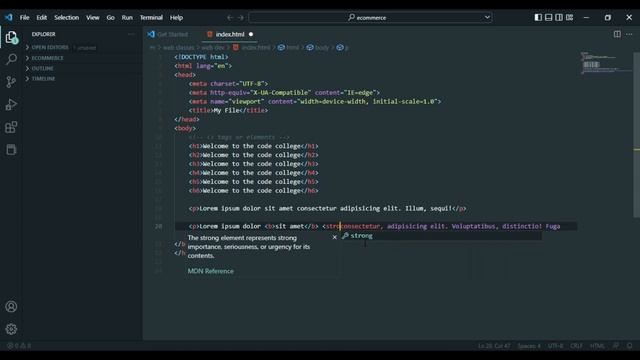Click the UTF-8 encoding in status bar
Screen dimensions: 640x360
click(556, 346)
